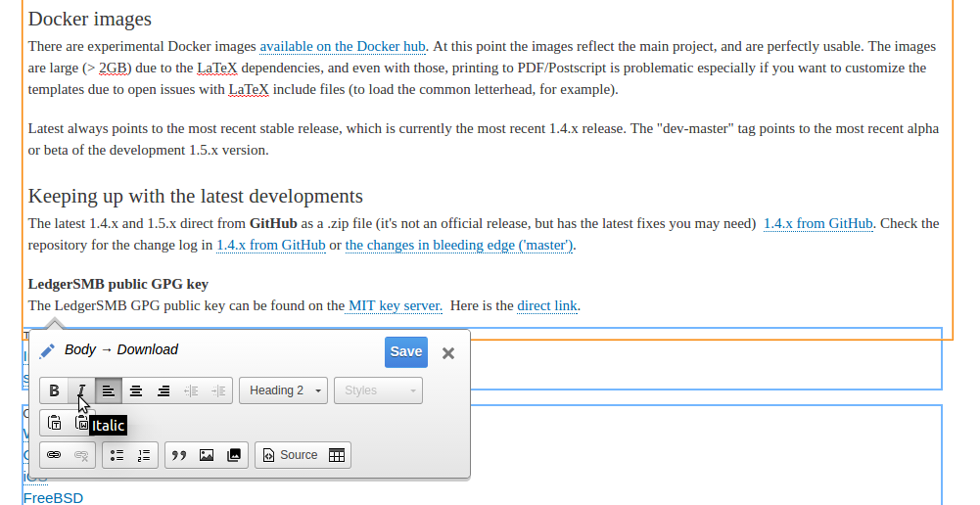Open the Styles dropdown

(378, 390)
